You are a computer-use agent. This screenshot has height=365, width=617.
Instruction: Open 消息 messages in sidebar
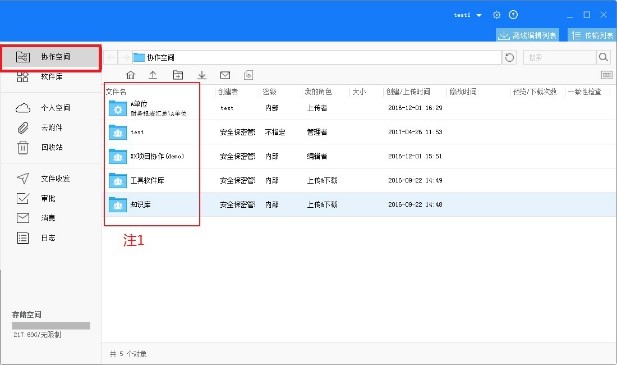point(36,218)
